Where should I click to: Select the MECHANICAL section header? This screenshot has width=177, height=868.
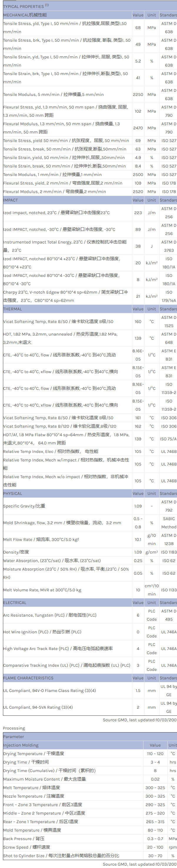25,15
